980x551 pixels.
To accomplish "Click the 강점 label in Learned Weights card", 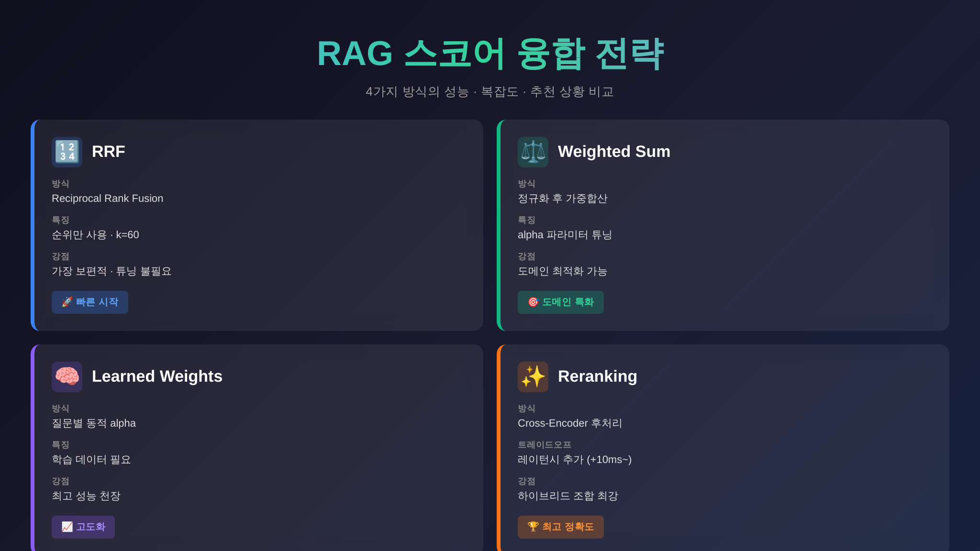I will (60, 481).
